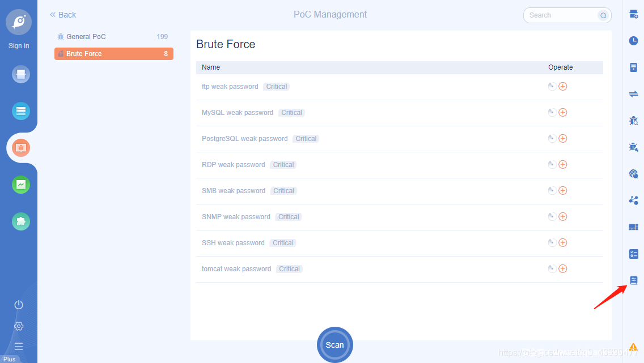Open settings gear in left sidebar

pos(19,326)
